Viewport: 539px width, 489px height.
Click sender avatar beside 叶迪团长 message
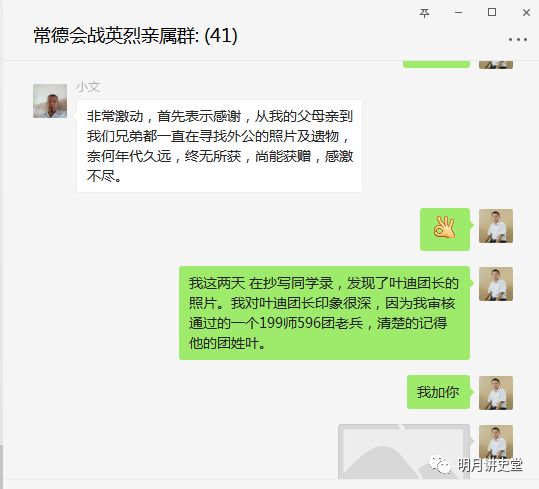pyautogui.click(x=496, y=284)
